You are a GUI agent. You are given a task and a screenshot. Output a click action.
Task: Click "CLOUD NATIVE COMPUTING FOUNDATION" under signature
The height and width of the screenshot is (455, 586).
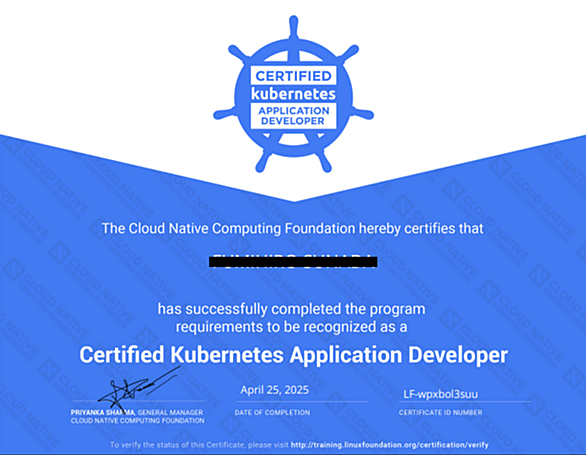coord(138,421)
